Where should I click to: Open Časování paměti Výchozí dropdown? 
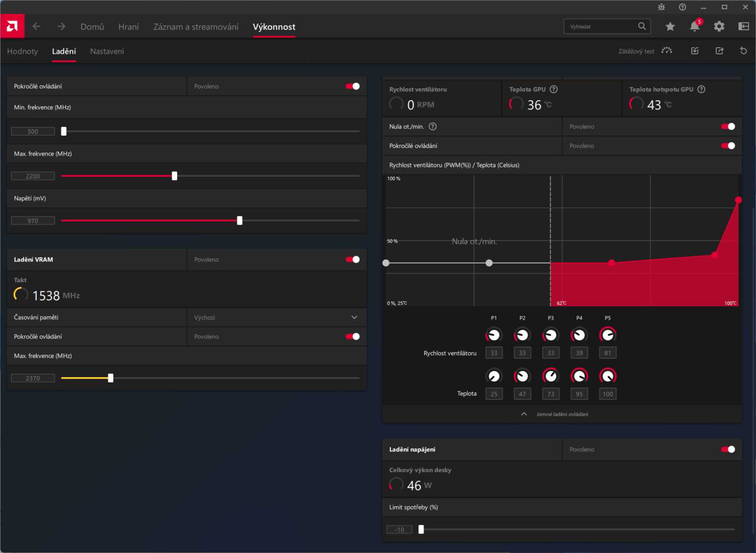click(x=277, y=317)
